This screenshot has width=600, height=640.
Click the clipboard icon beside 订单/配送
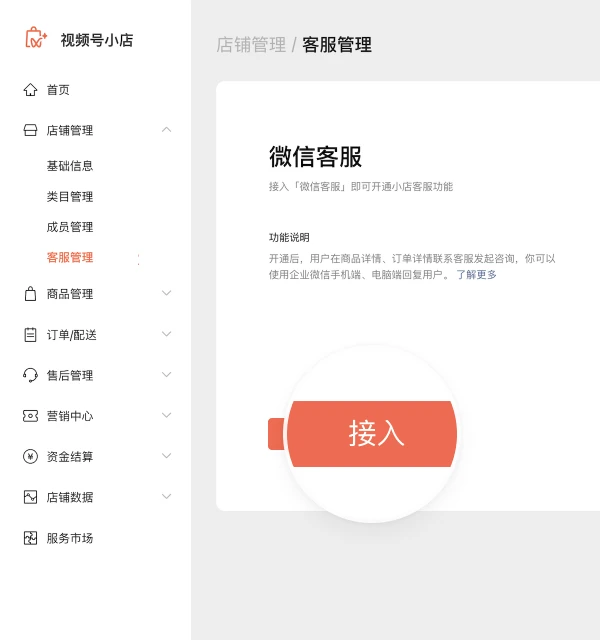point(30,335)
